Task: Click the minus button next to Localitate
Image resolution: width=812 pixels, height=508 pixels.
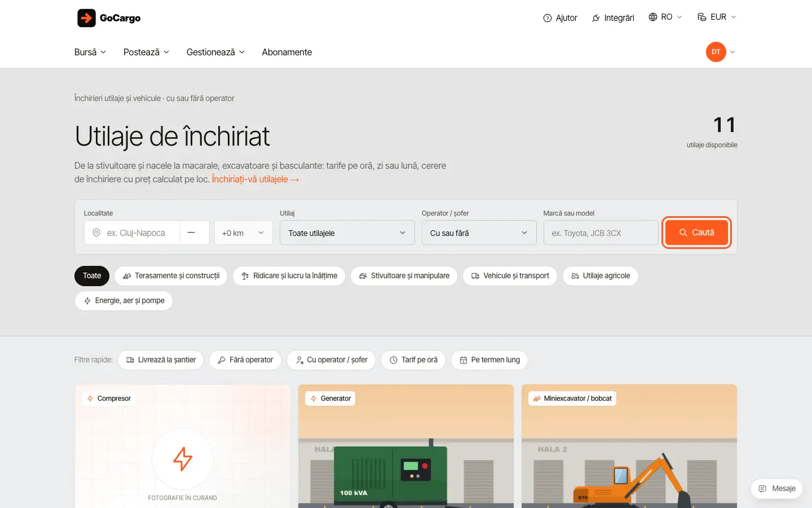Action: tap(195, 233)
